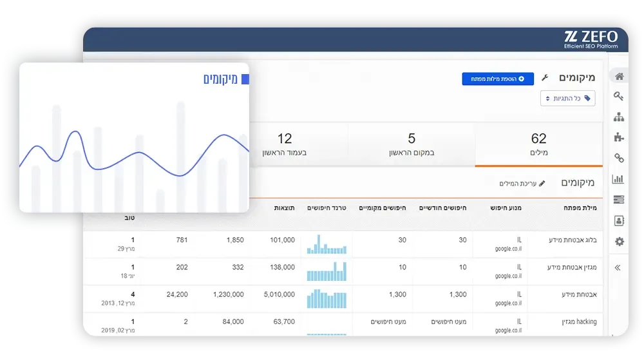Click results value 138,000

point(282,267)
